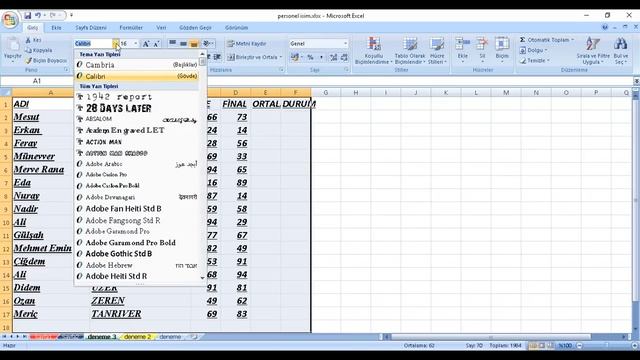
Task: Cut selection with the Kes scissors
Action: [x=33, y=40]
